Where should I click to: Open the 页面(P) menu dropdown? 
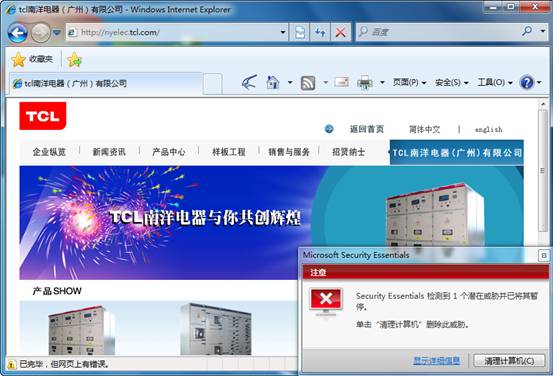[409, 83]
